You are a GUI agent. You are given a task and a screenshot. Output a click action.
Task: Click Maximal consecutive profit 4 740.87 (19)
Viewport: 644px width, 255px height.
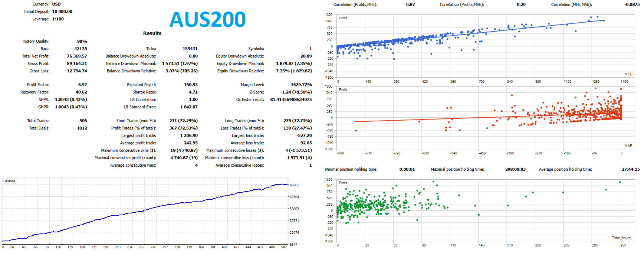[x=184, y=158]
